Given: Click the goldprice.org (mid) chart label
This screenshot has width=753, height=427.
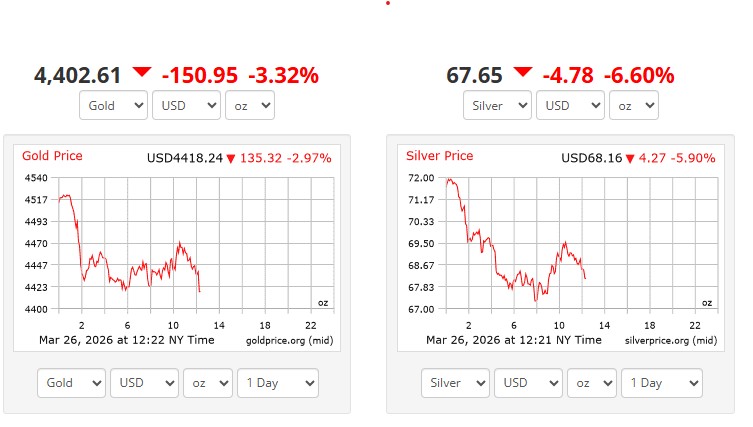Looking at the screenshot, I should click(289, 341).
